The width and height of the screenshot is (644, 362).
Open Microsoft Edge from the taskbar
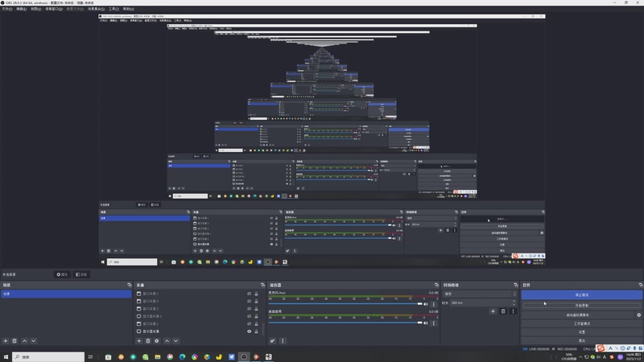183,357
